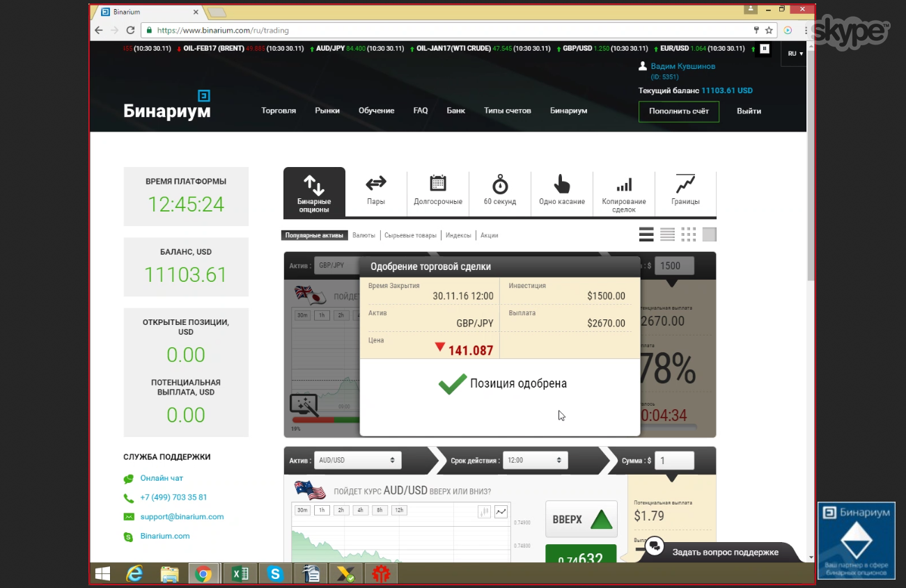Open the FAQ page
The height and width of the screenshot is (588, 906).
pos(421,111)
